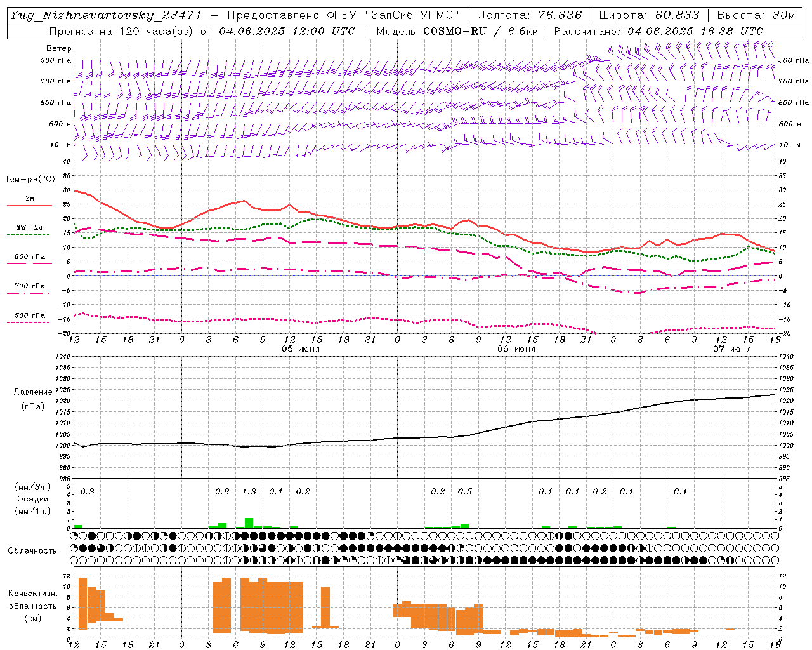Select the Широта: 60.833 header field
The width and height of the screenshot is (812, 650).
pyautogui.click(x=649, y=15)
